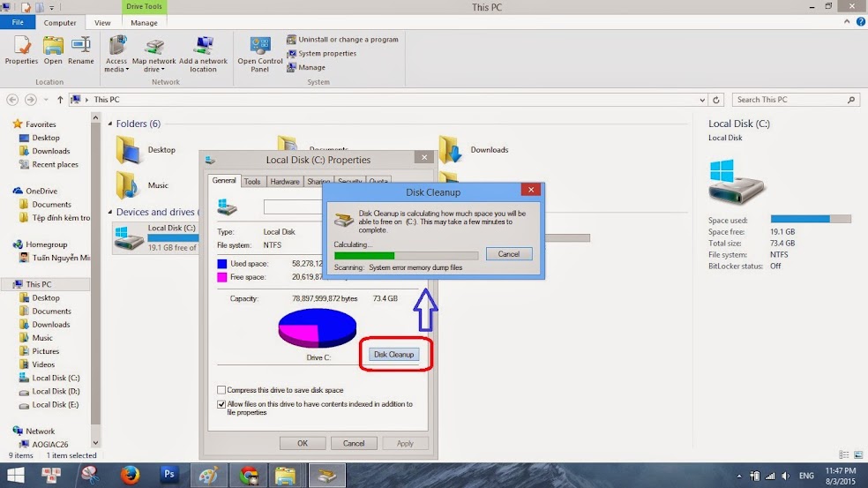Select Local Disk (C:) drive tile
This screenshot has height=488, width=868.
pyautogui.click(x=155, y=237)
